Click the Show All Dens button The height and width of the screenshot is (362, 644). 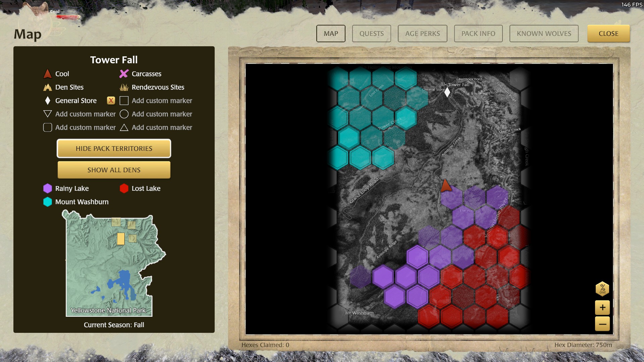[x=114, y=170]
